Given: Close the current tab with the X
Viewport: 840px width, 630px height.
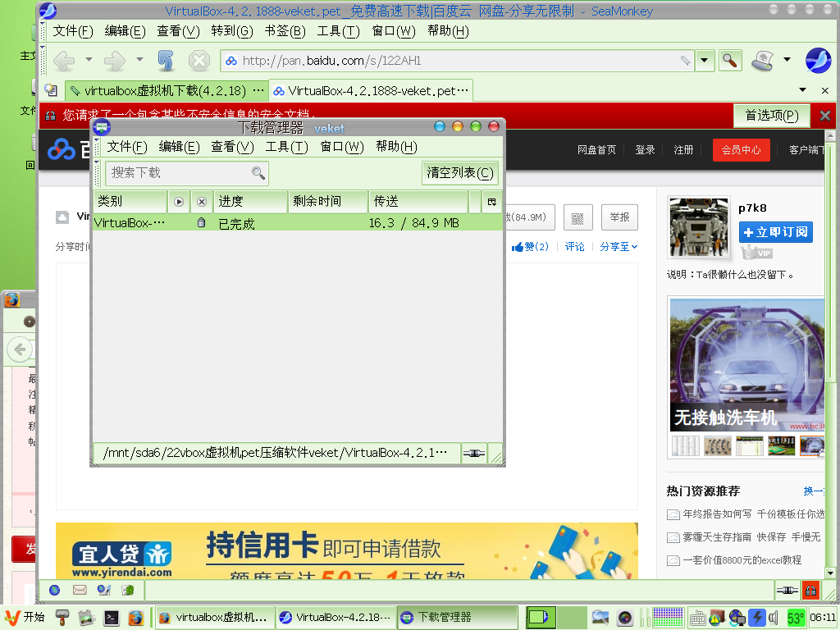Looking at the screenshot, I should [825, 90].
